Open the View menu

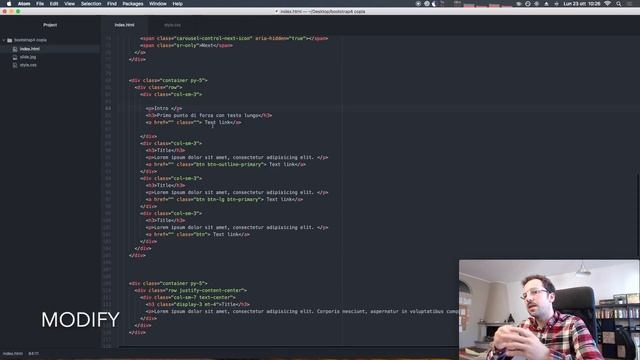click(x=69, y=4)
